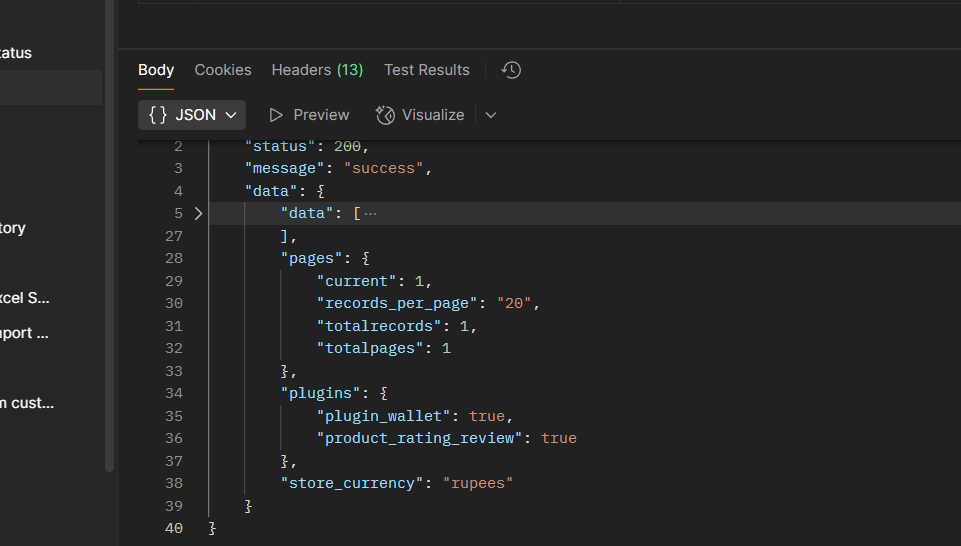Image resolution: width=961 pixels, height=546 pixels.
Task: Click the outer "data" key on line 4
Action: pos(270,191)
